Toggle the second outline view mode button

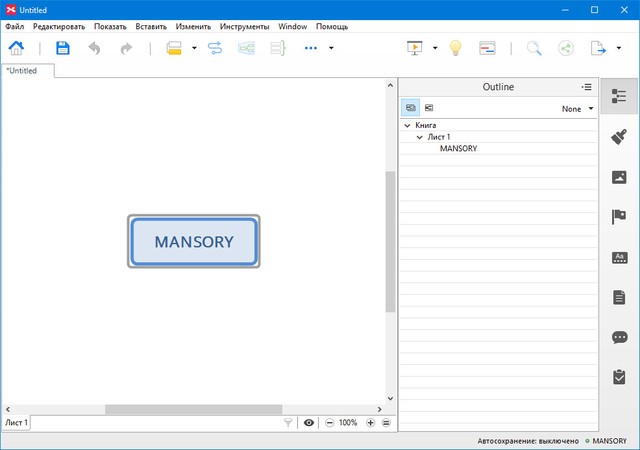pyautogui.click(x=429, y=107)
